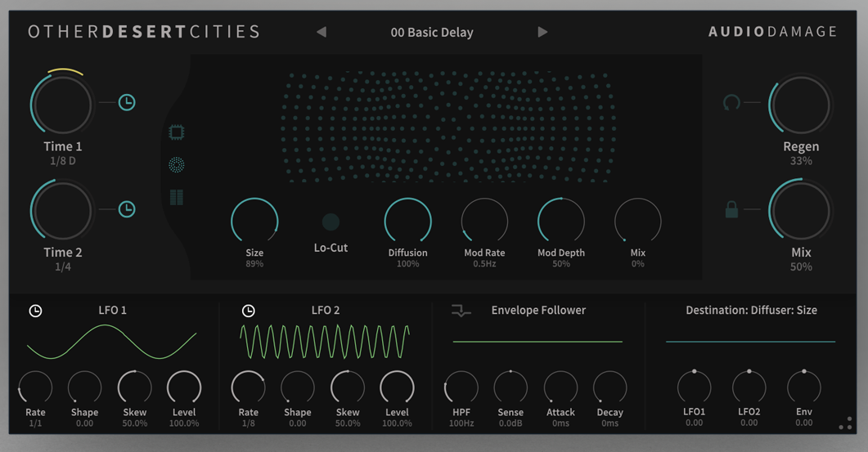Click the Mod Depth knob
Image resolution: width=868 pixels, height=452 pixels.
[560, 222]
